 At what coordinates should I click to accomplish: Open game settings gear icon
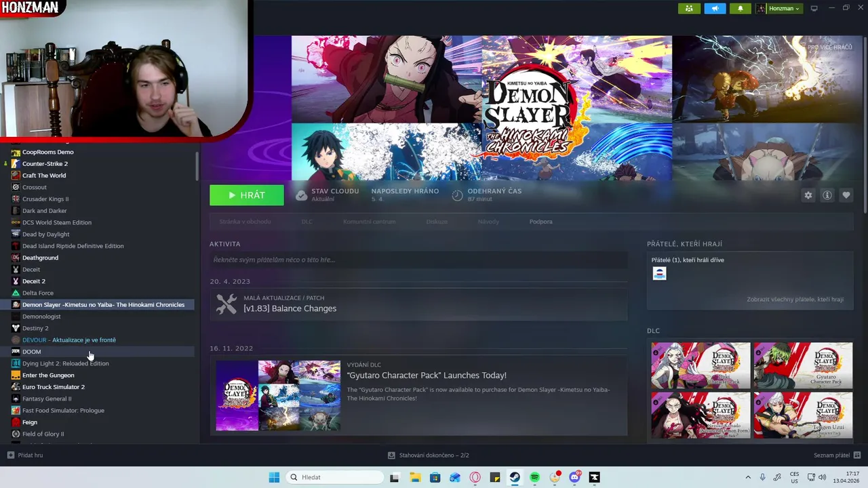[x=808, y=195]
